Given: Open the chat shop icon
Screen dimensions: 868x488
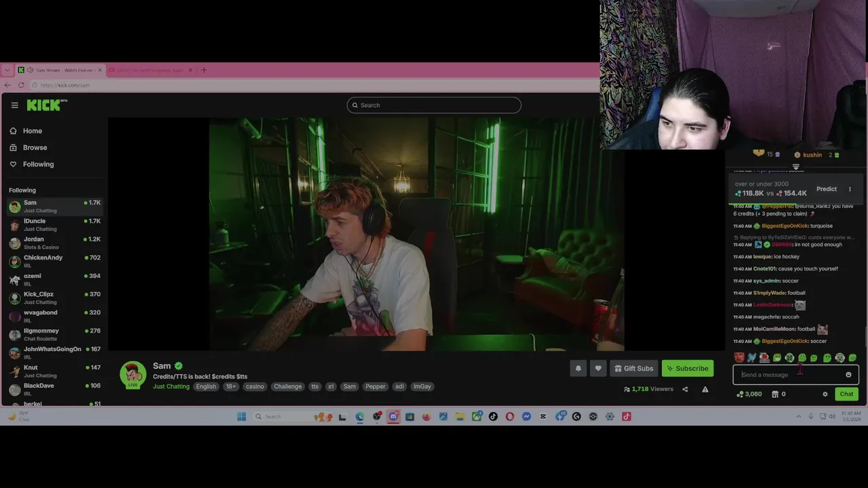Looking at the screenshot, I should [775, 394].
